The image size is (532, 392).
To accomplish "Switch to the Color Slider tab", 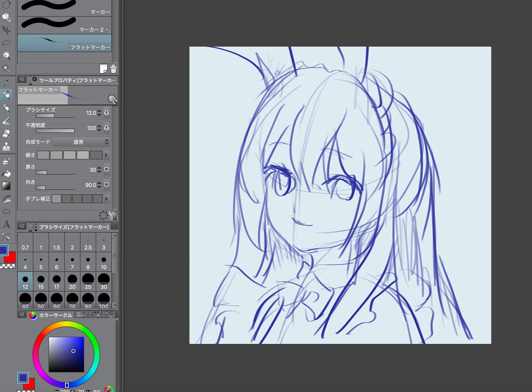I will (81, 314).
